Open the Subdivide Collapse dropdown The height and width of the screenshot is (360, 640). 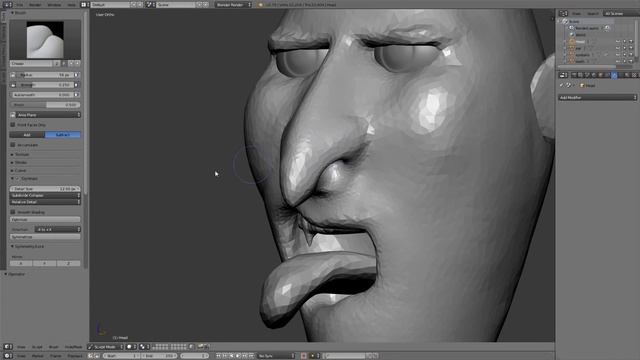coord(45,196)
